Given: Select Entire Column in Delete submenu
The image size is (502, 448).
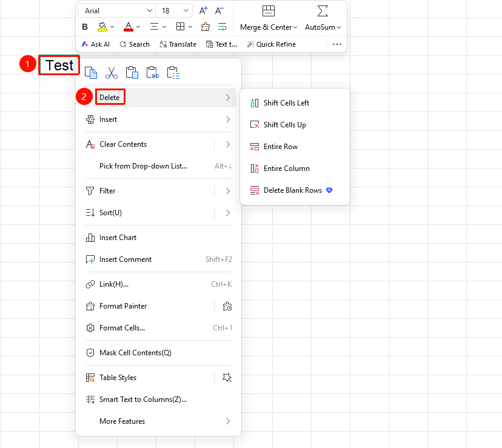Looking at the screenshot, I should point(295,169).
